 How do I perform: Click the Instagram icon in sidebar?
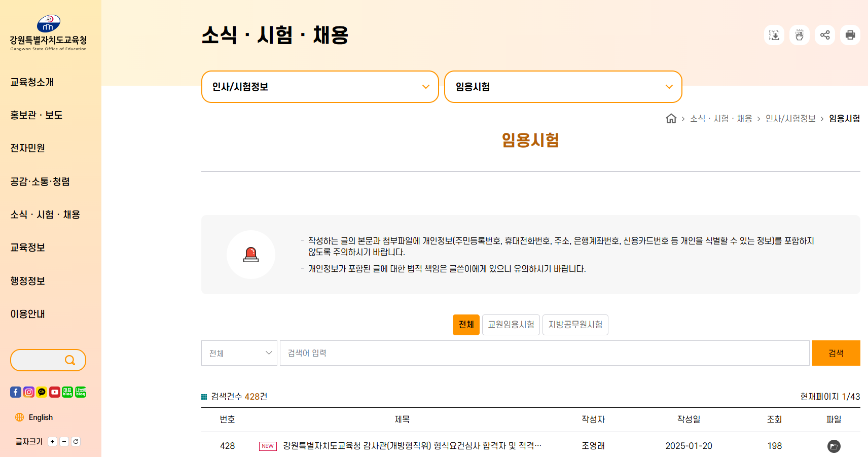tap(28, 392)
